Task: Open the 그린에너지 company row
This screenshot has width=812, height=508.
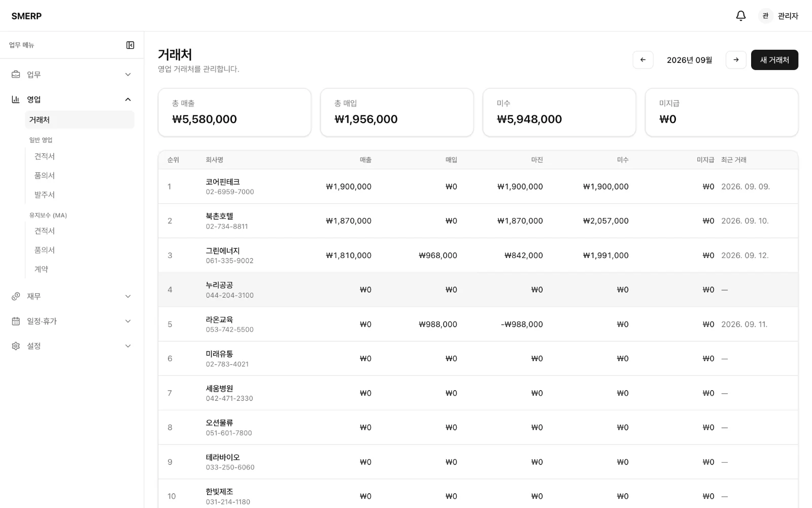Action: (x=478, y=256)
